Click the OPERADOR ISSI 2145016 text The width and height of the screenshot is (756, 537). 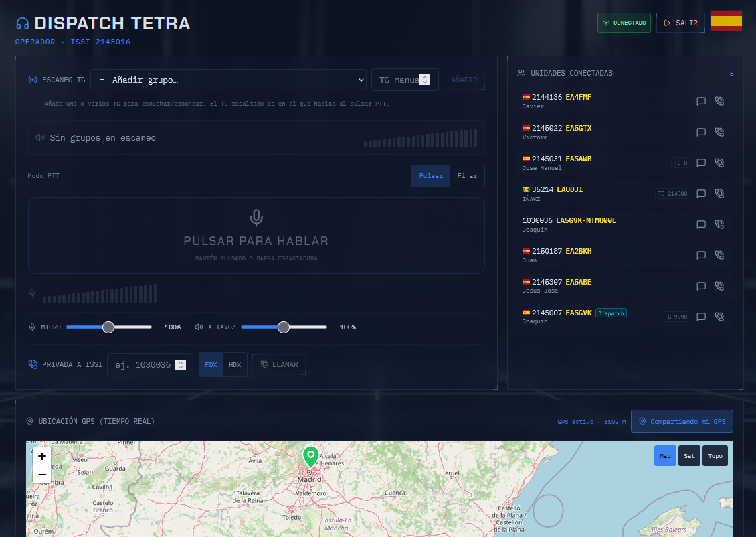73,42
